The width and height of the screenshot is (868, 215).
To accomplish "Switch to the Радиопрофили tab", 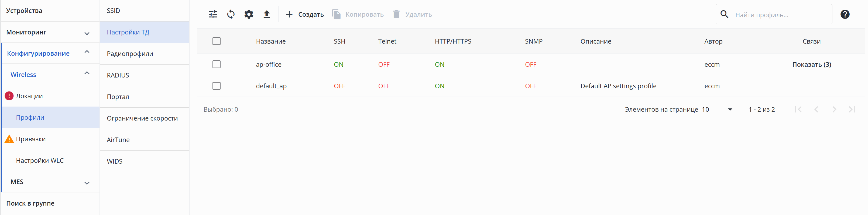I will coord(130,54).
